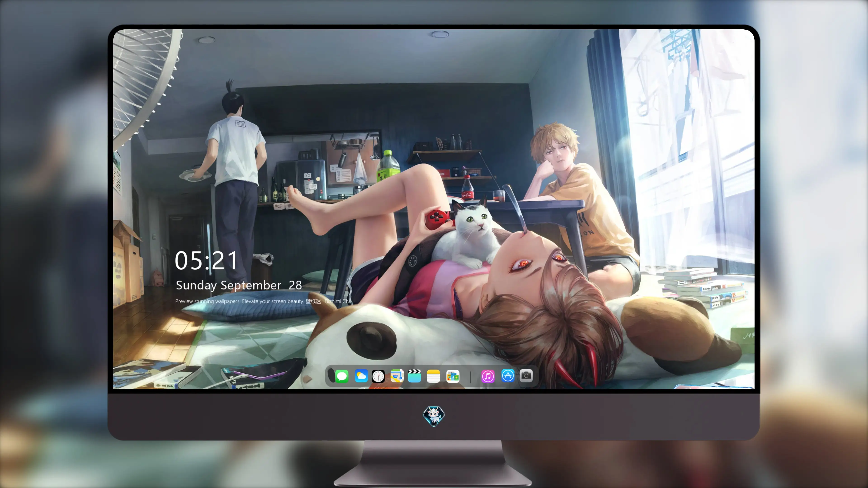This screenshot has height=488, width=868.
Task: Open the Camera app in the dock
Action: (526, 375)
